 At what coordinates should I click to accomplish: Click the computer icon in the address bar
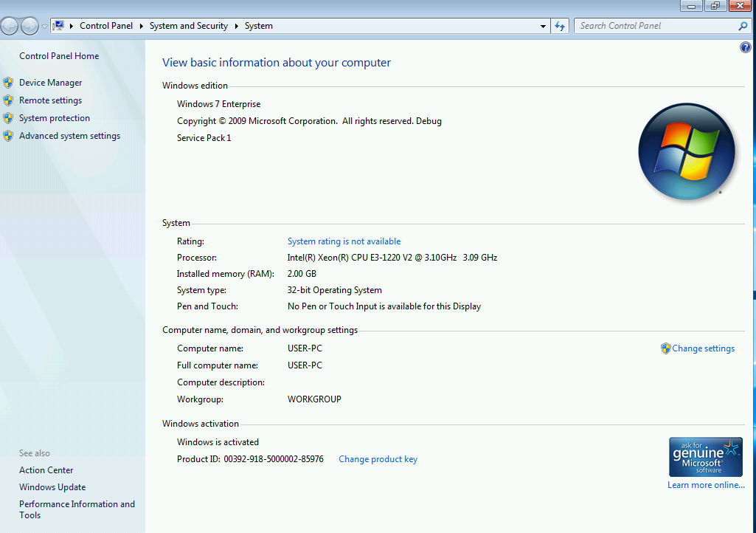(x=58, y=26)
